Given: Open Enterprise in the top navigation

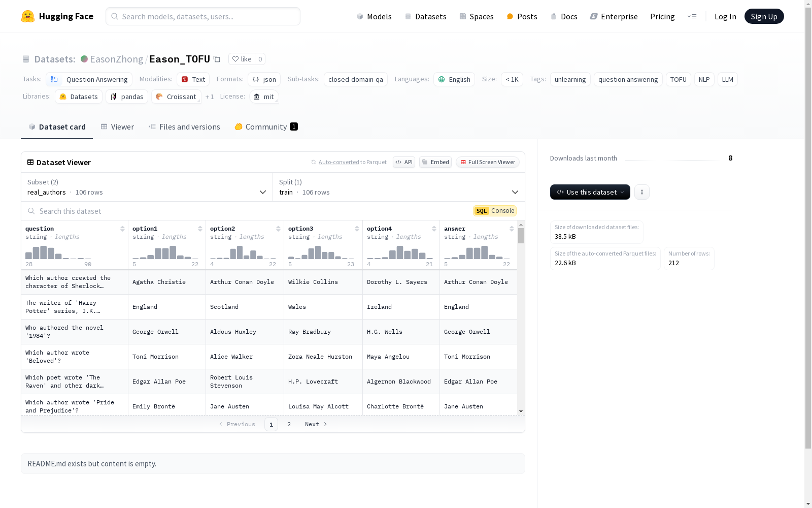Looking at the screenshot, I should (614, 16).
